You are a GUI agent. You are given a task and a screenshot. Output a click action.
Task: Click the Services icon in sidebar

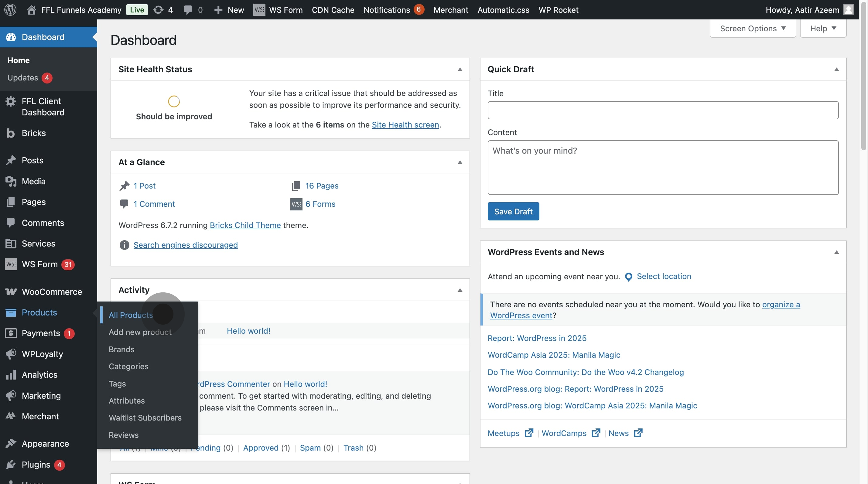[11, 243]
